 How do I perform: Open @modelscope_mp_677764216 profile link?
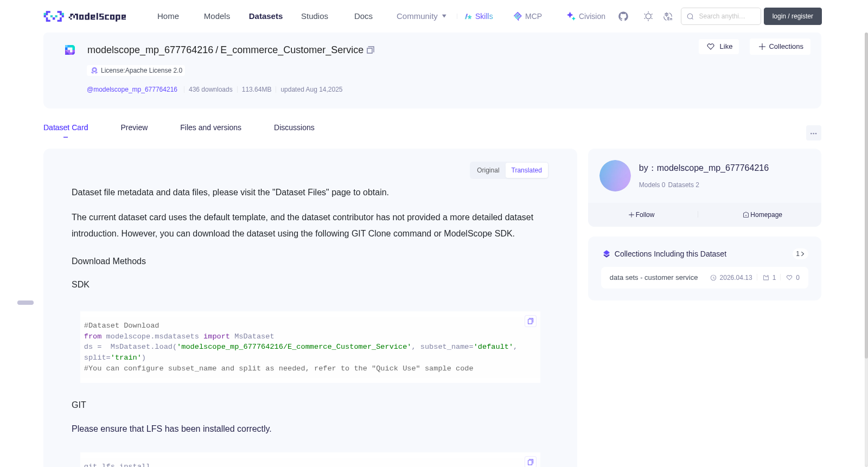pyautogui.click(x=132, y=89)
